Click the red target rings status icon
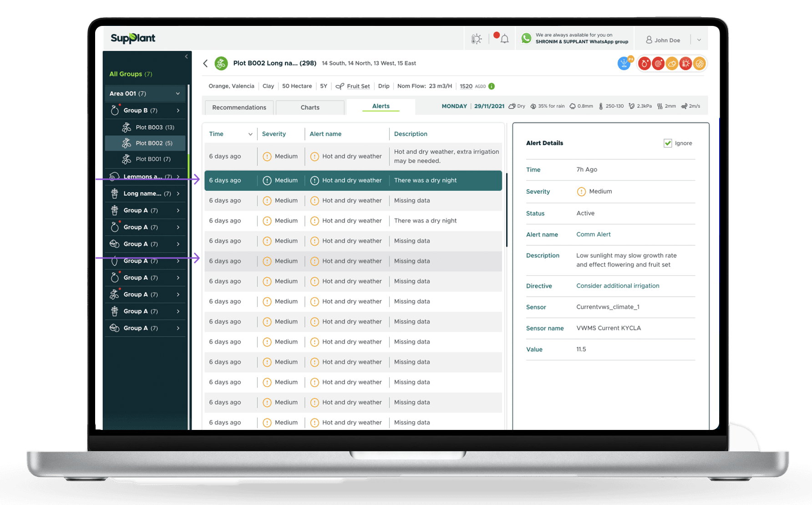 658,63
